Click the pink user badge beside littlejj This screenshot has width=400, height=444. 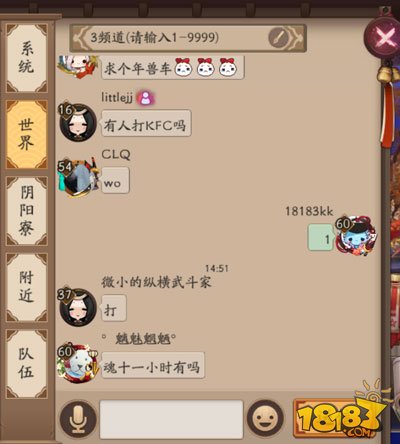(x=146, y=98)
